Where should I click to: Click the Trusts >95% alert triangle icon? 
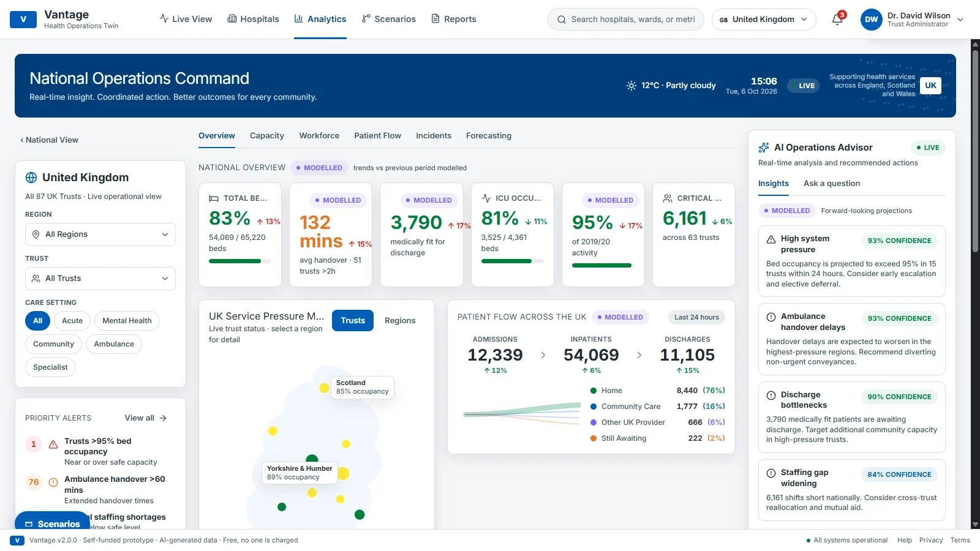(x=53, y=444)
